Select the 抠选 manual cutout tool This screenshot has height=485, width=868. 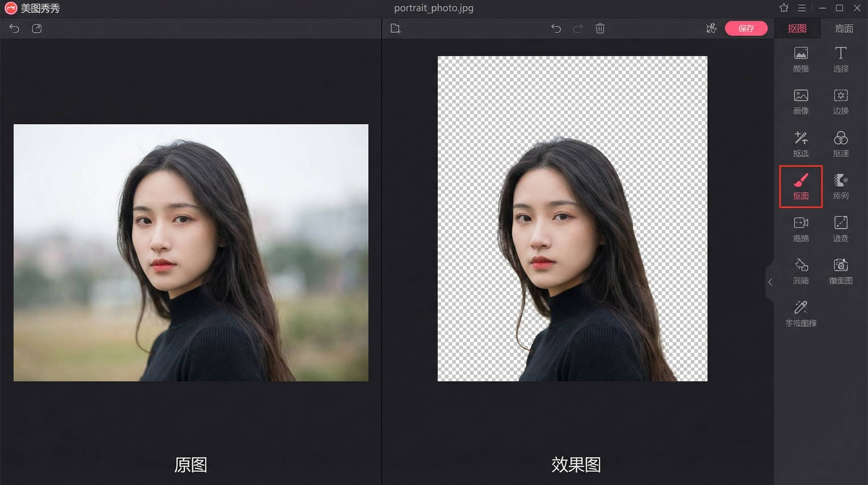(x=801, y=144)
